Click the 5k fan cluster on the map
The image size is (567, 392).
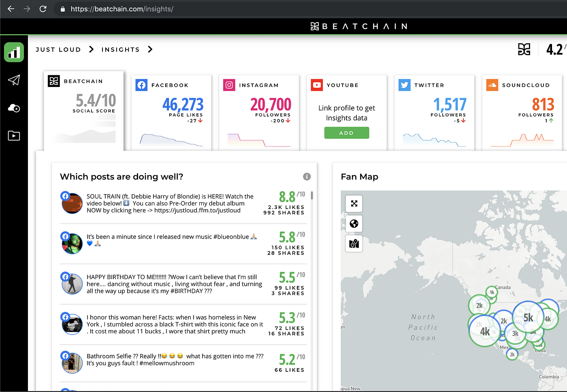(x=529, y=317)
